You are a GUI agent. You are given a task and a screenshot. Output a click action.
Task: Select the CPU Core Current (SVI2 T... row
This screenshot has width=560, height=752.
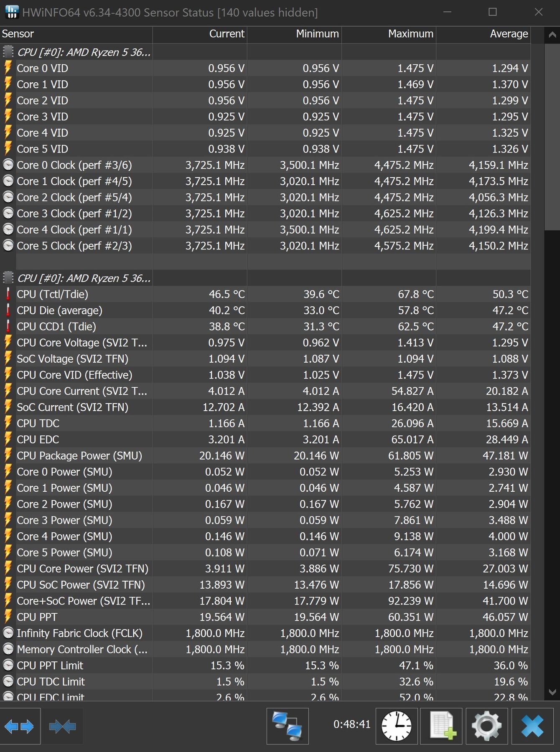[265, 391]
